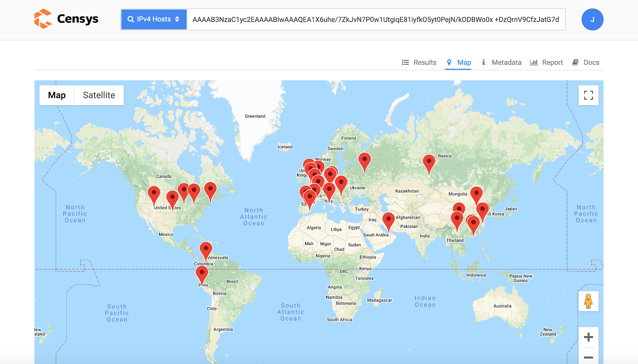Open the Metadata tab

(x=502, y=63)
